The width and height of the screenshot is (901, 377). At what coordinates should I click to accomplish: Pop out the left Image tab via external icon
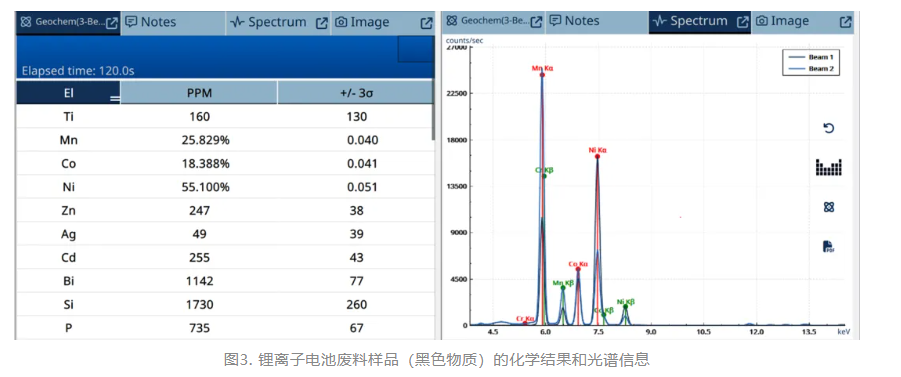(426, 22)
